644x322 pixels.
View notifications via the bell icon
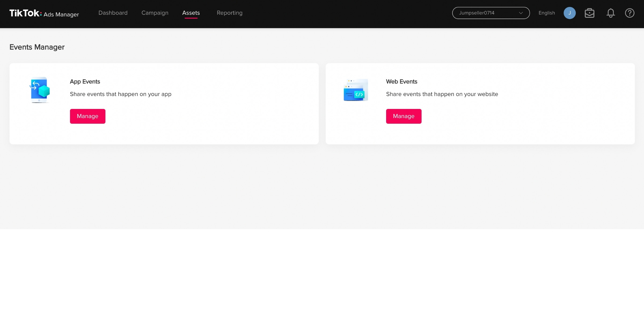tap(611, 13)
